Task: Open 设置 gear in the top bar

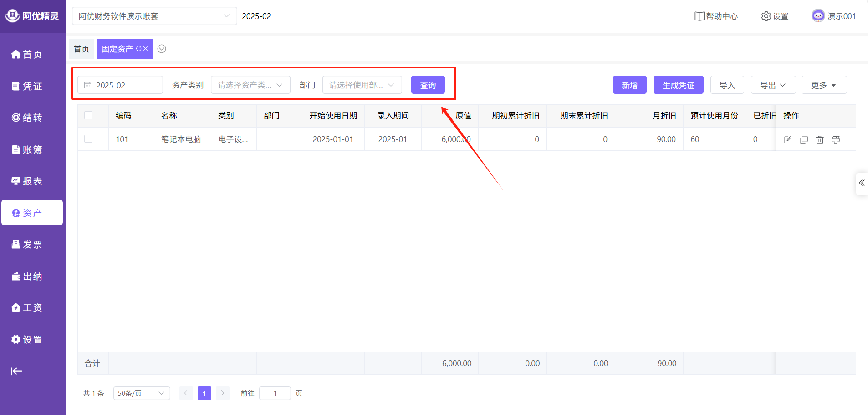Action: click(775, 16)
